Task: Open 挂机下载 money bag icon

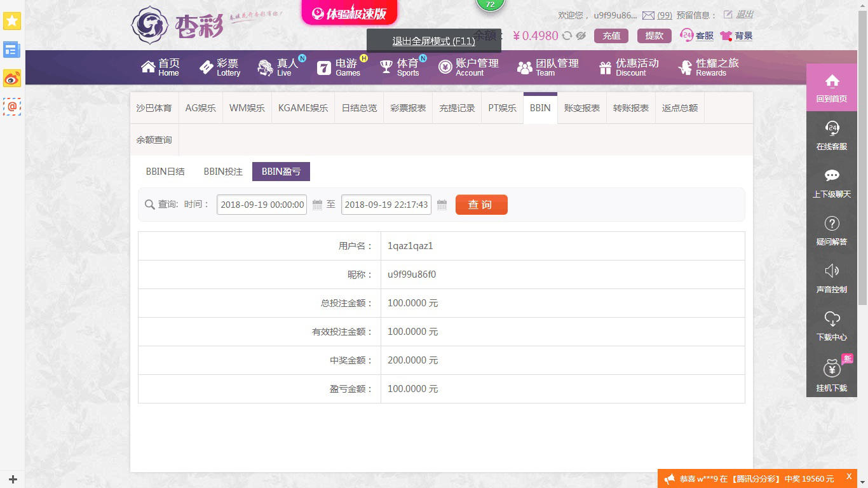Action: pyautogui.click(x=832, y=369)
